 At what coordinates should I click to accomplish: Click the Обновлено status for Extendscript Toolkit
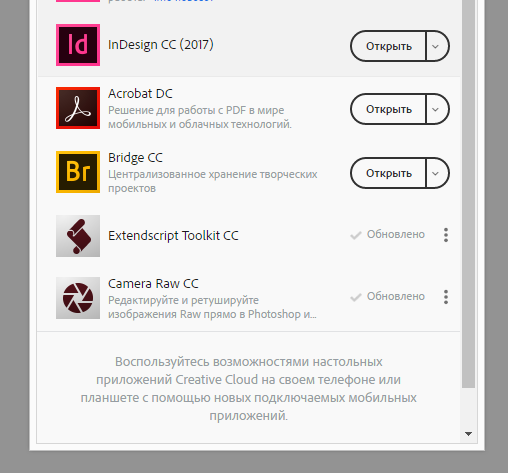pyautogui.click(x=396, y=234)
